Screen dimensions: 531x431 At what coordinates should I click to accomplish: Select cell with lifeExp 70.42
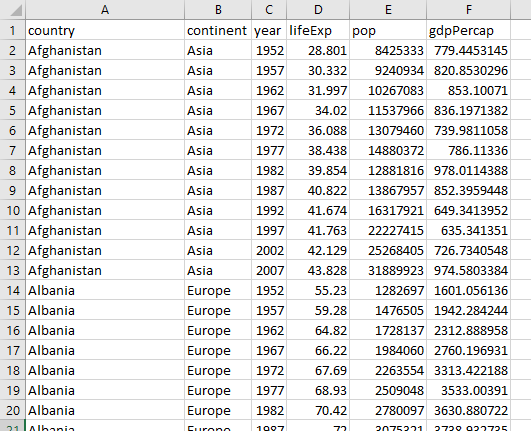click(x=318, y=410)
